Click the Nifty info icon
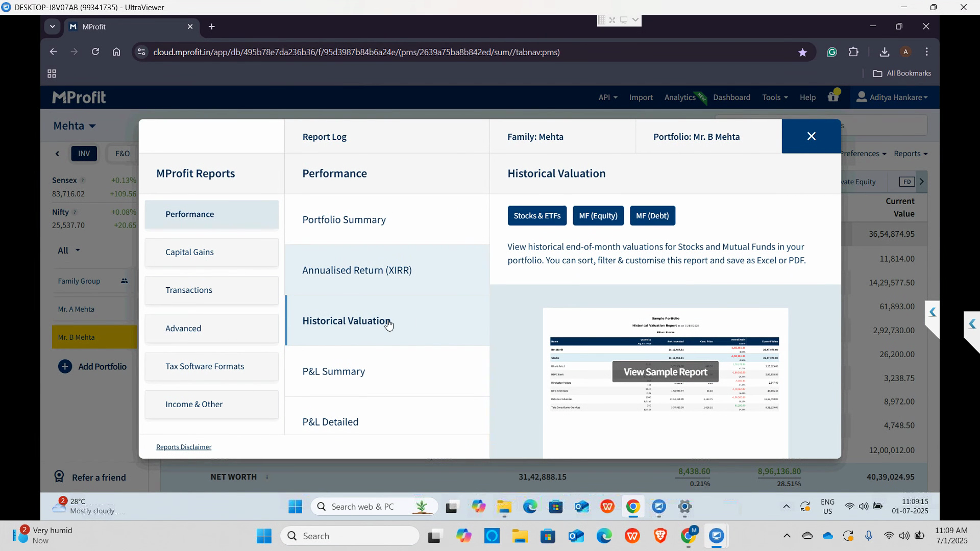 click(75, 212)
